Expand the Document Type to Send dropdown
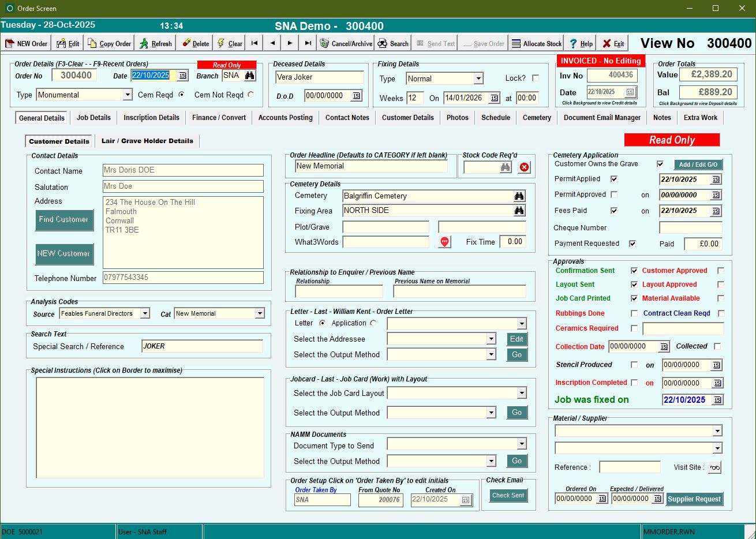Screen dimensions: 756x539 pyautogui.click(x=522, y=444)
